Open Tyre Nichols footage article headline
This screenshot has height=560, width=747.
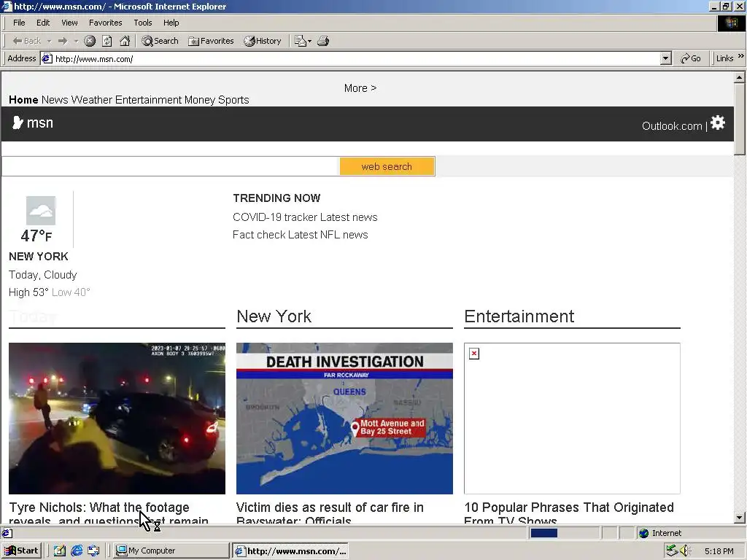click(109, 513)
